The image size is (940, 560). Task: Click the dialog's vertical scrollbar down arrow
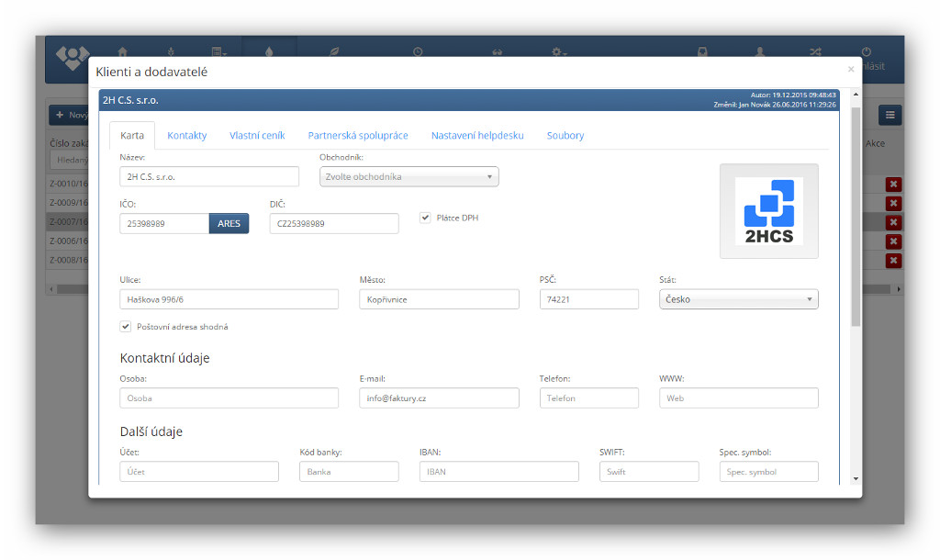(x=856, y=478)
